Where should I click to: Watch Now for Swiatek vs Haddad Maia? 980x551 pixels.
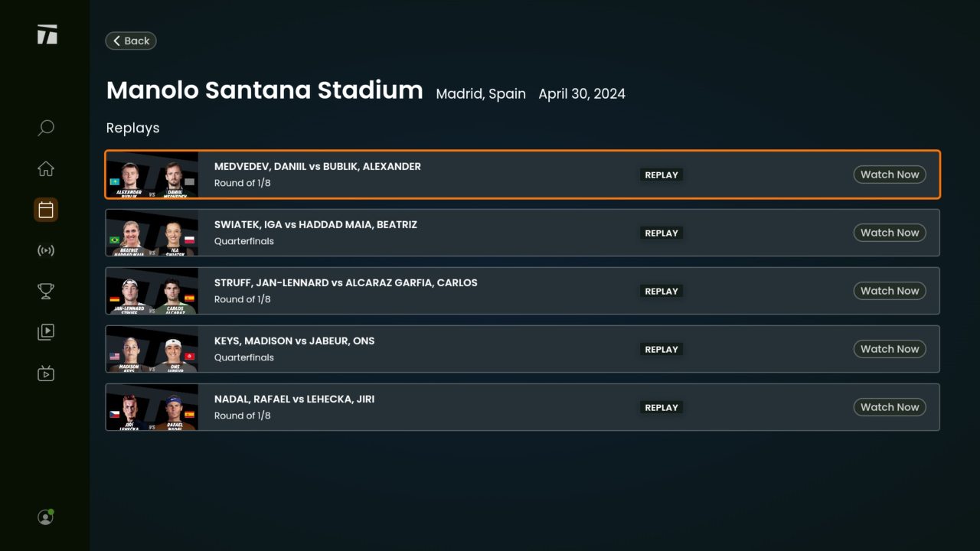(889, 233)
